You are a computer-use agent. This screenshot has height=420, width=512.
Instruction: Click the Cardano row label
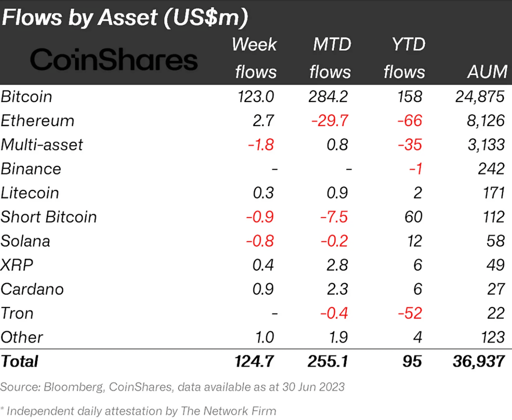[x=32, y=289]
